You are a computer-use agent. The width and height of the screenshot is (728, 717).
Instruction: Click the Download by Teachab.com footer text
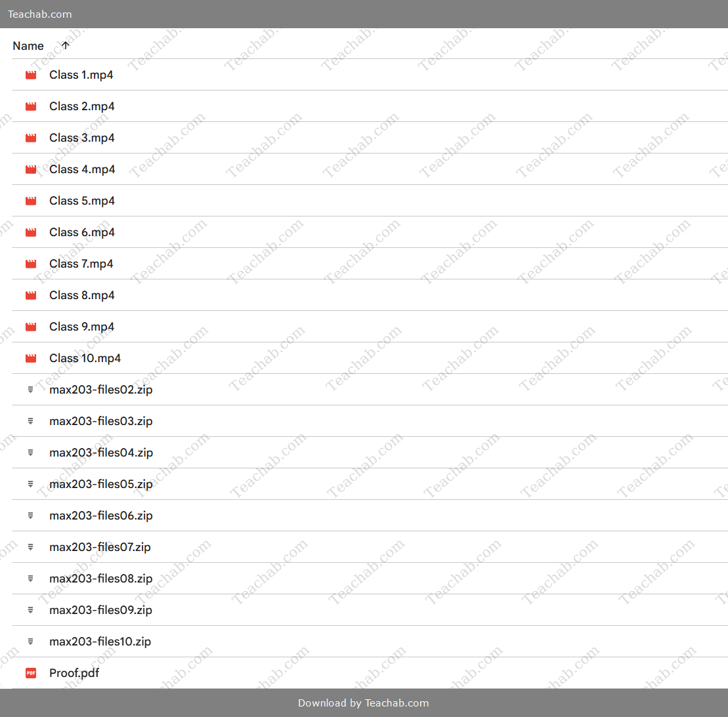point(363,703)
